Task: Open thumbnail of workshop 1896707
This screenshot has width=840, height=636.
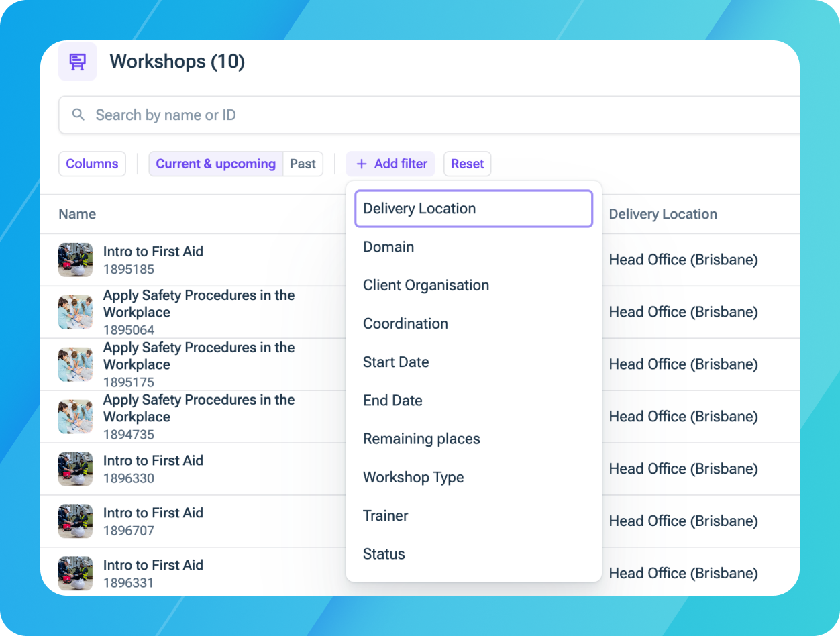Action: pos(75,522)
